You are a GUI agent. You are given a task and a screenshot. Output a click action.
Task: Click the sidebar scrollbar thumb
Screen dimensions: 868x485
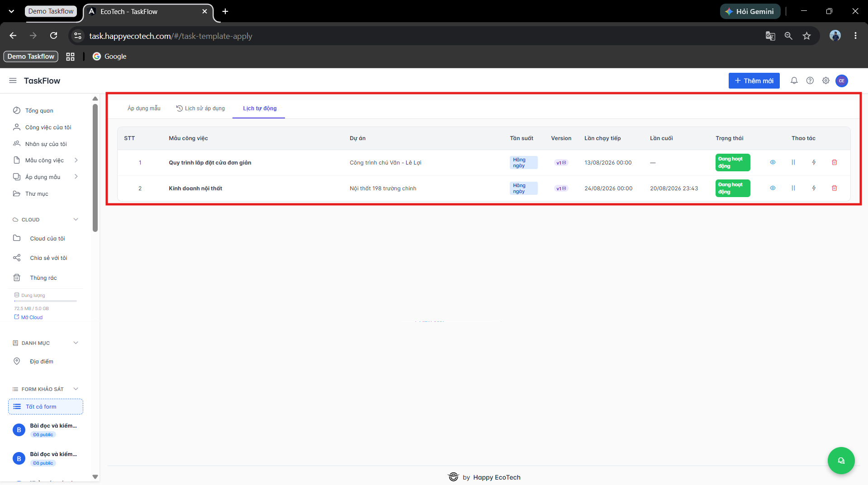pyautogui.click(x=95, y=167)
